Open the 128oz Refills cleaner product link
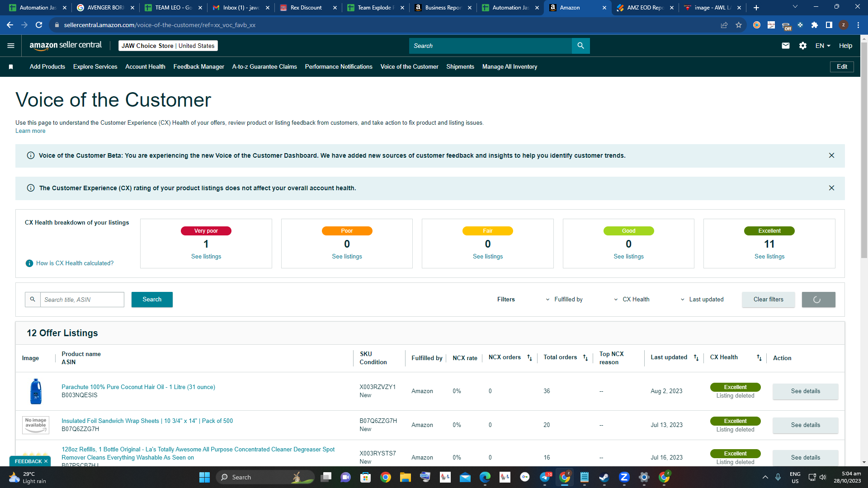Viewport: 868px width, 488px height. tap(198, 453)
